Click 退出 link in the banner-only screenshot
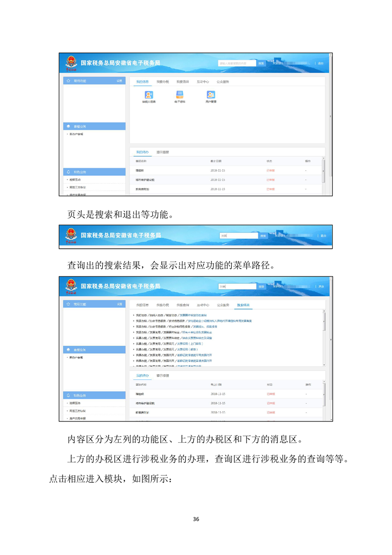The height and width of the screenshot is (555, 392). 323,236
